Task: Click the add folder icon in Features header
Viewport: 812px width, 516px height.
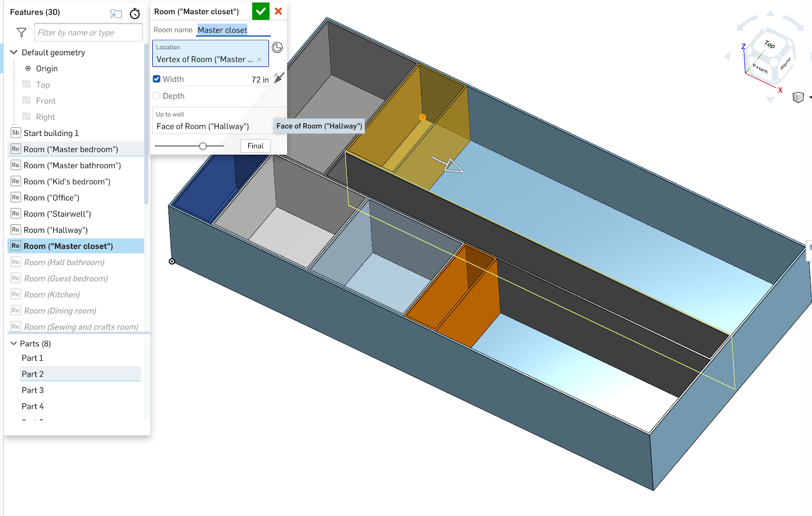Action: (x=116, y=14)
